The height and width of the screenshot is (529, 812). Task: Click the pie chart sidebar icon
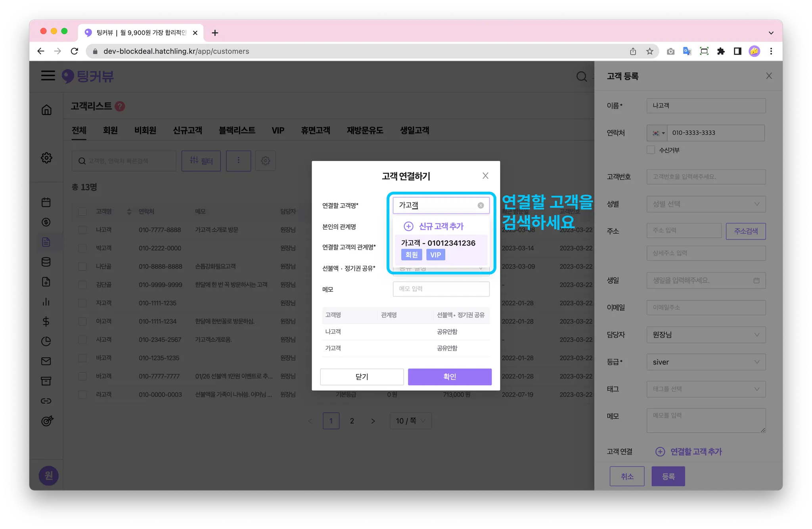point(46,341)
